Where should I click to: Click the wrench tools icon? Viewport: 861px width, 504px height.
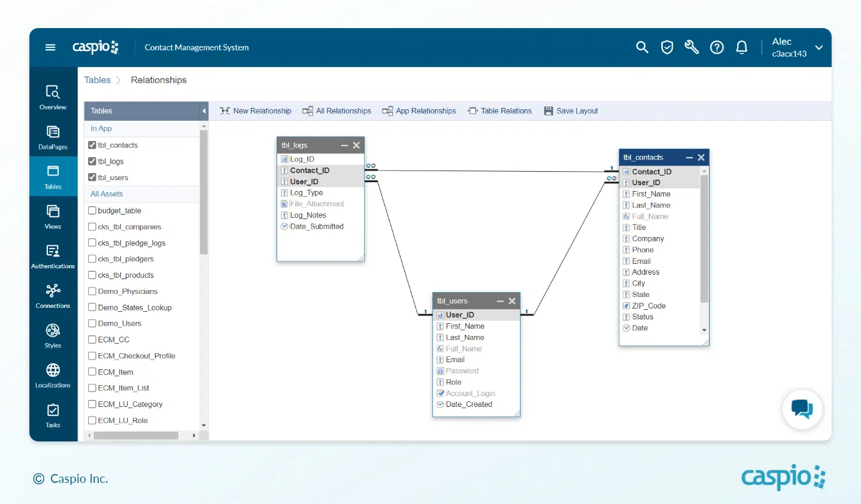692,47
